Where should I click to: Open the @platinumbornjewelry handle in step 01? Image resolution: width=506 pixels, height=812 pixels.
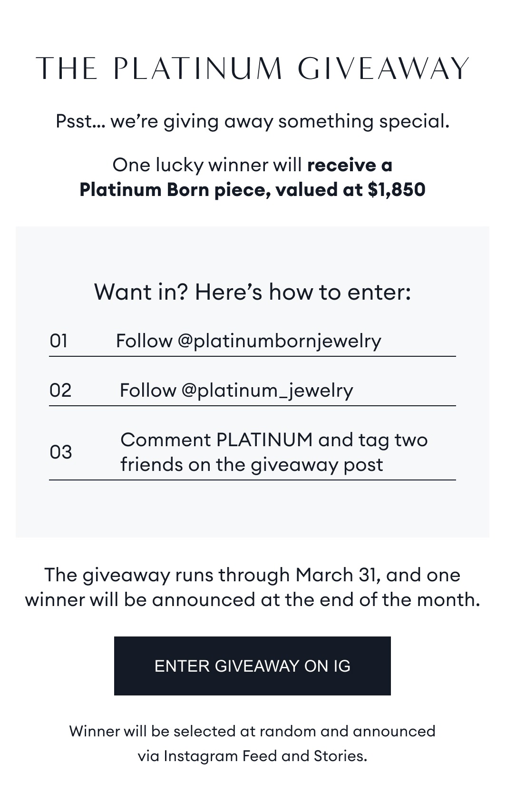pyautogui.click(x=279, y=341)
